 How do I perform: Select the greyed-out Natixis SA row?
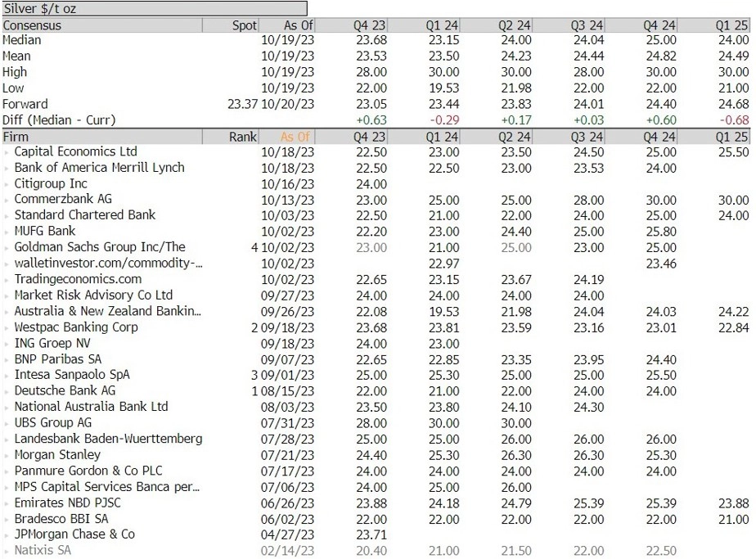coord(43,551)
